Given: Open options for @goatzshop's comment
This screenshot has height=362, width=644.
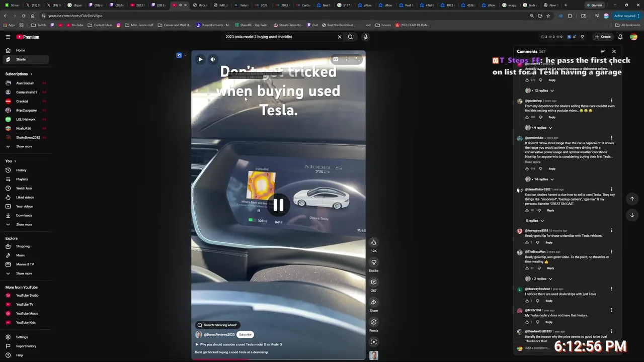Looking at the screenshot, I should pyautogui.click(x=611, y=101).
